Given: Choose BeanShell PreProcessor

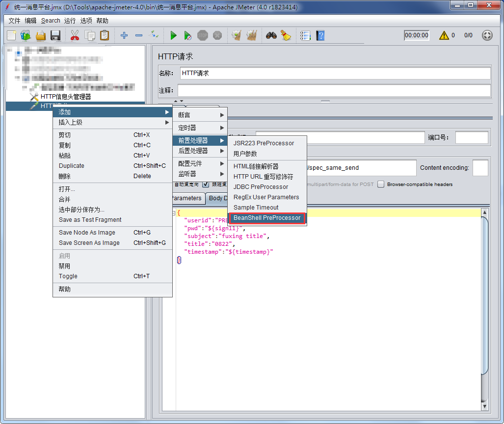Looking at the screenshot, I should [x=267, y=218].
